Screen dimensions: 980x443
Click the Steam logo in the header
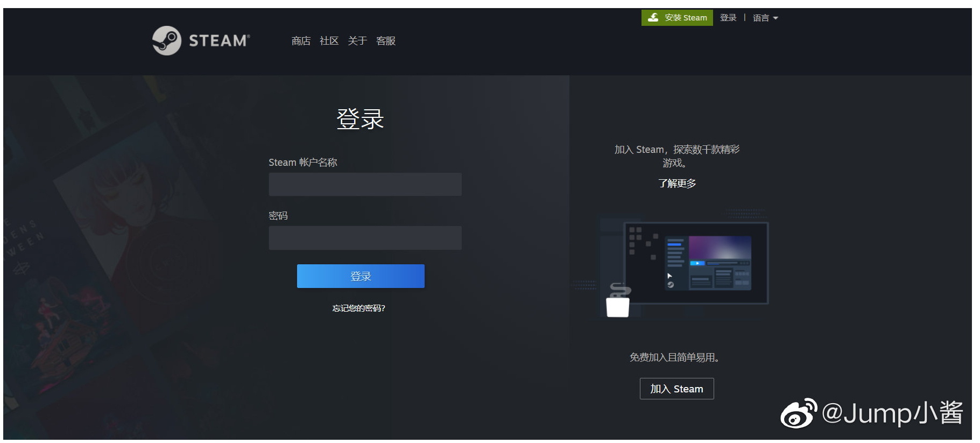(201, 40)
